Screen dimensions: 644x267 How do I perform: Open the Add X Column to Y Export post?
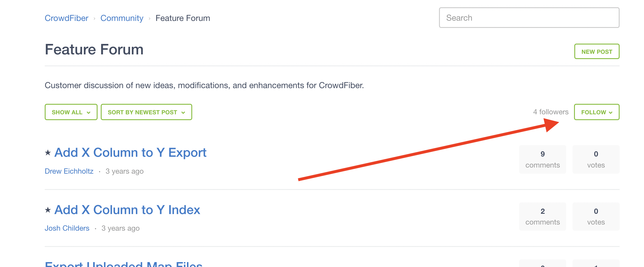click(130, 153)
